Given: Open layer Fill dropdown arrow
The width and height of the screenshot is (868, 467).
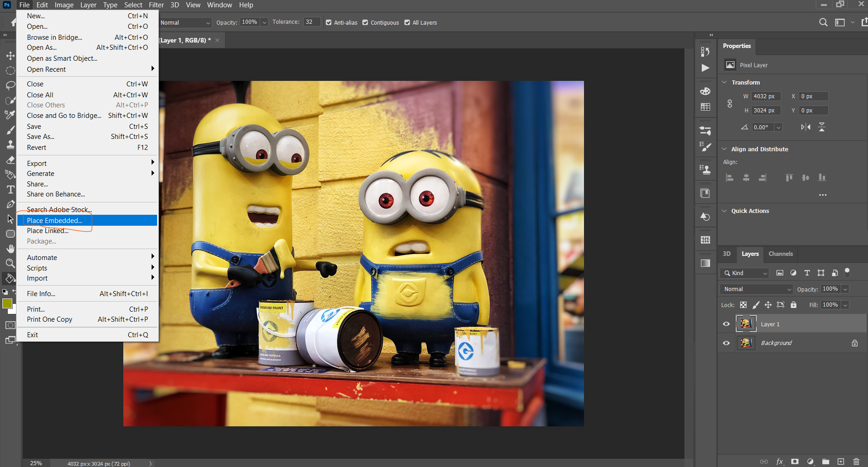Looking at the screenshot, I should click(x=845, y=305).
